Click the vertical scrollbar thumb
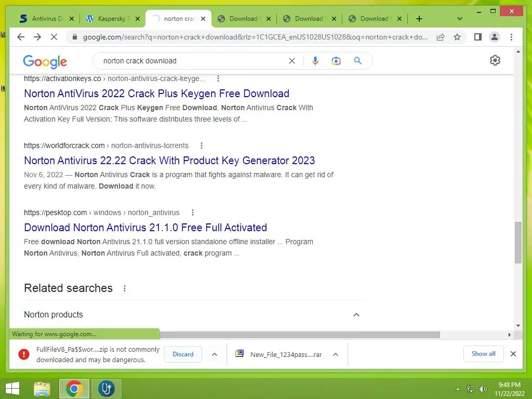This screenshot has height=399, width=532. point(518,243)
